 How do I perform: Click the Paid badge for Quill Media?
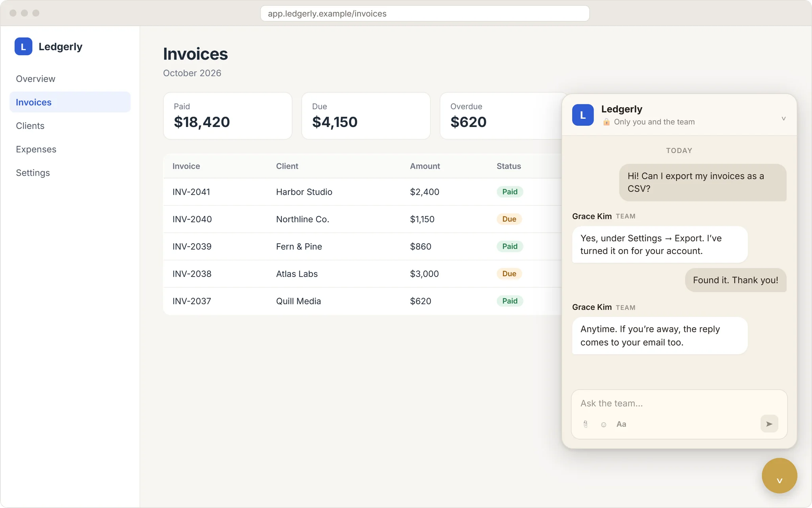pyautogui.click(x=510, y=301)
